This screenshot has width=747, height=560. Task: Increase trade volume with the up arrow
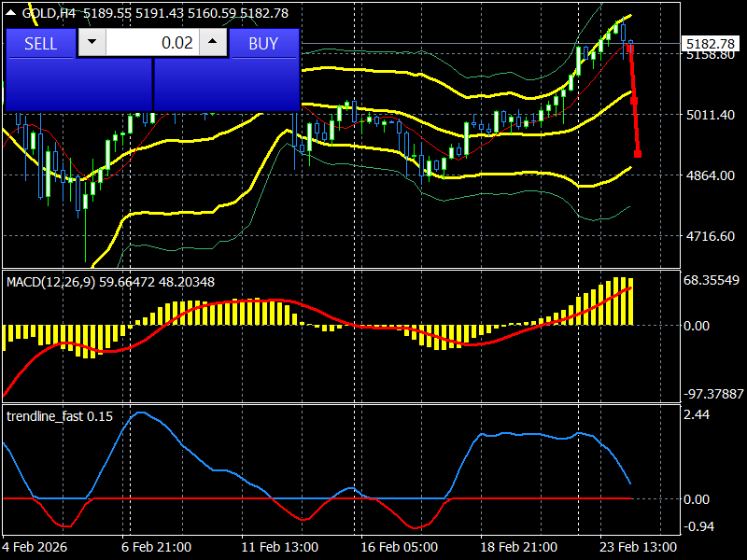click(x=213, y=42)
